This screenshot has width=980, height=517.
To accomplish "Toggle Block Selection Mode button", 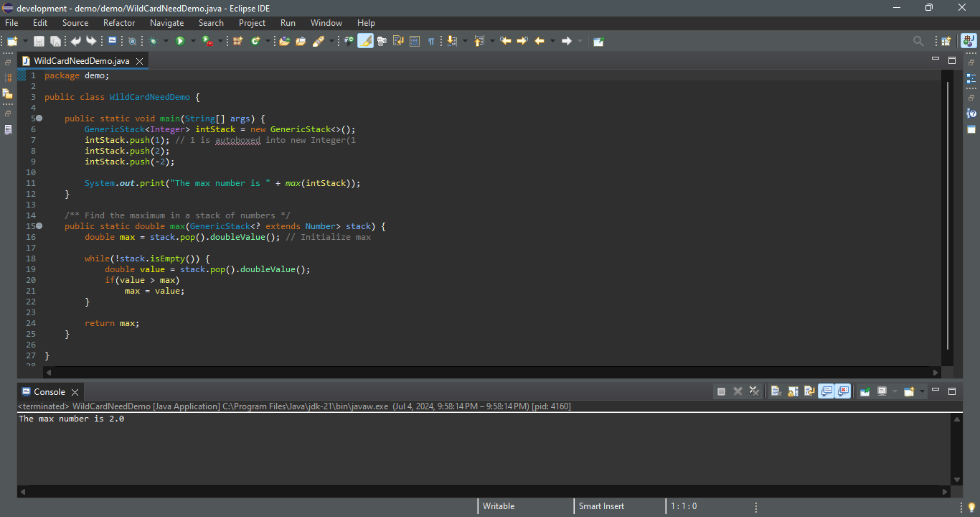I will [x=415, y=41].
